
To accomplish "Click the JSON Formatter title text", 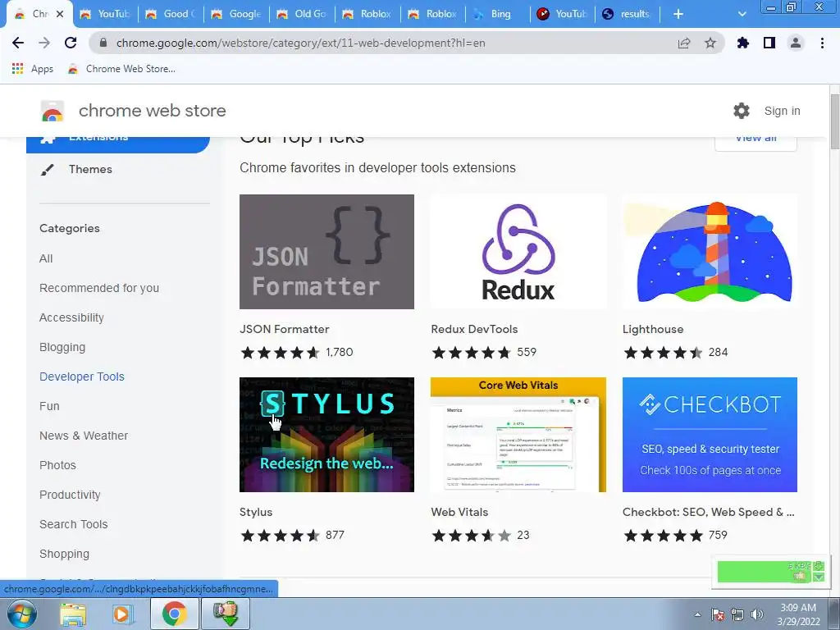I will click(285, 329).
